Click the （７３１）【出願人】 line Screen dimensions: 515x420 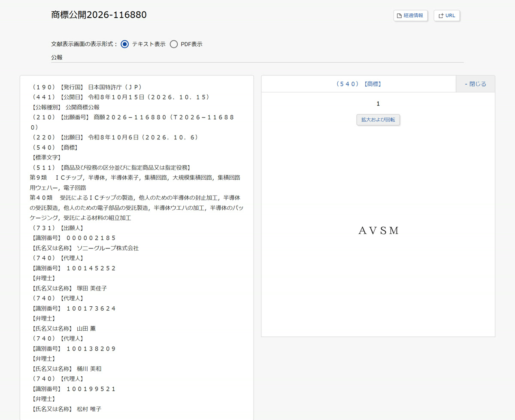coord(58,228)
